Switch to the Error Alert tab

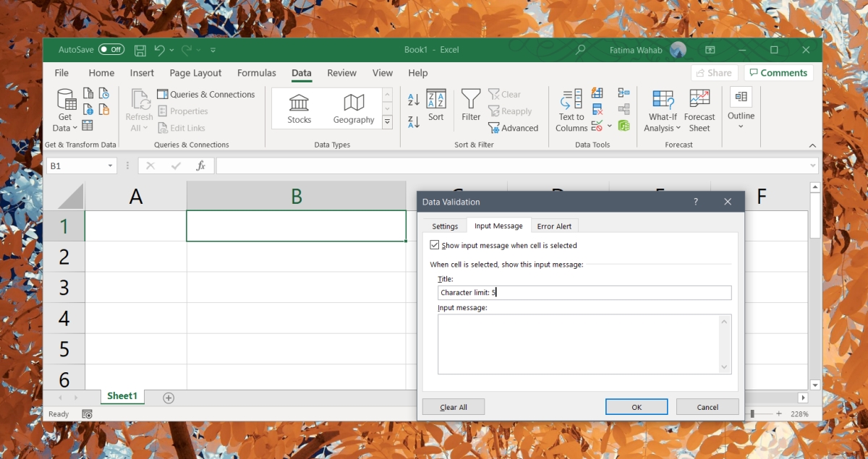554,226
